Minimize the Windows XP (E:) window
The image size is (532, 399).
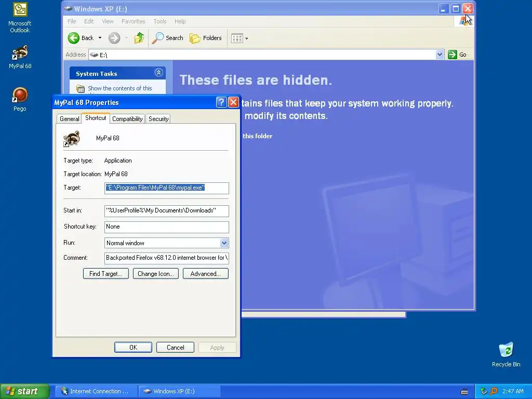pos(443,9)
